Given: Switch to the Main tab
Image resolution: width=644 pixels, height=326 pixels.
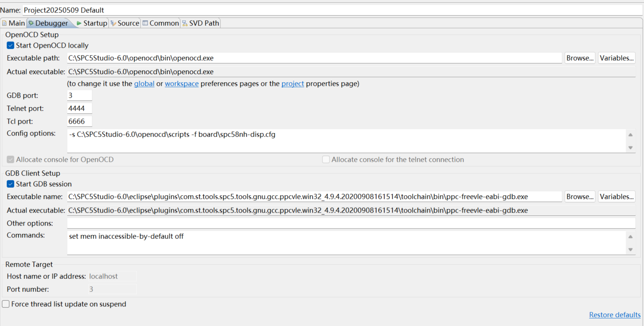Looking at the screenshot, I should point(16,23).
